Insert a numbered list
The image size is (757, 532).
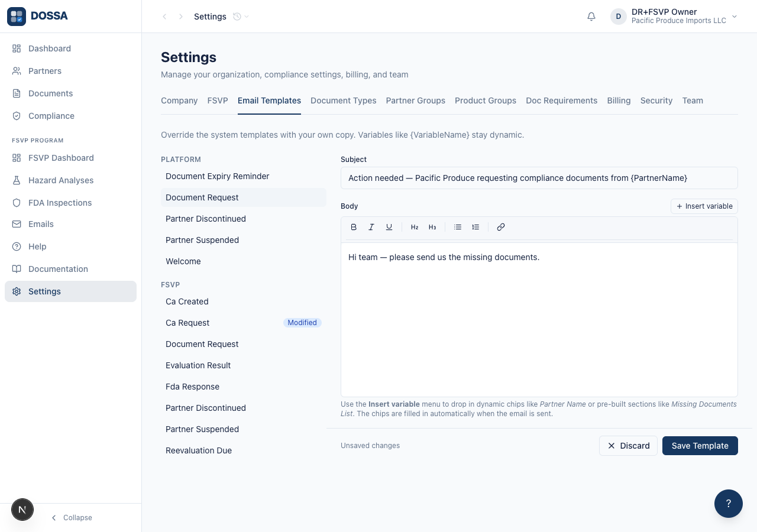click(475, 227)
